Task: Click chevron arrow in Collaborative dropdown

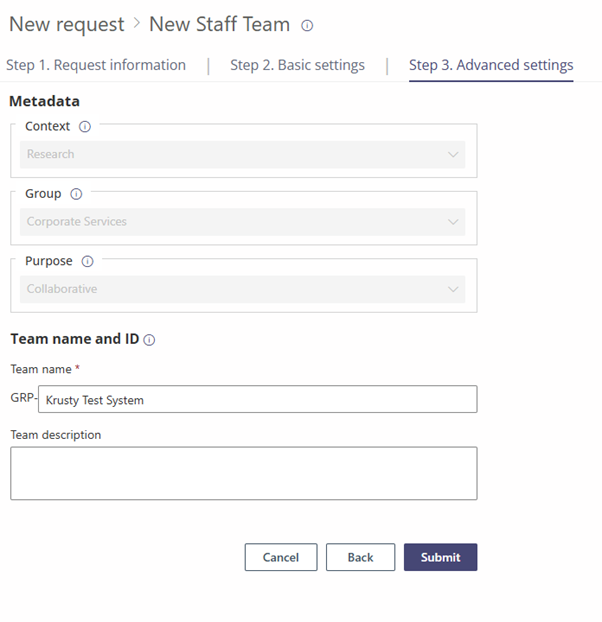Action: point(454,290)
